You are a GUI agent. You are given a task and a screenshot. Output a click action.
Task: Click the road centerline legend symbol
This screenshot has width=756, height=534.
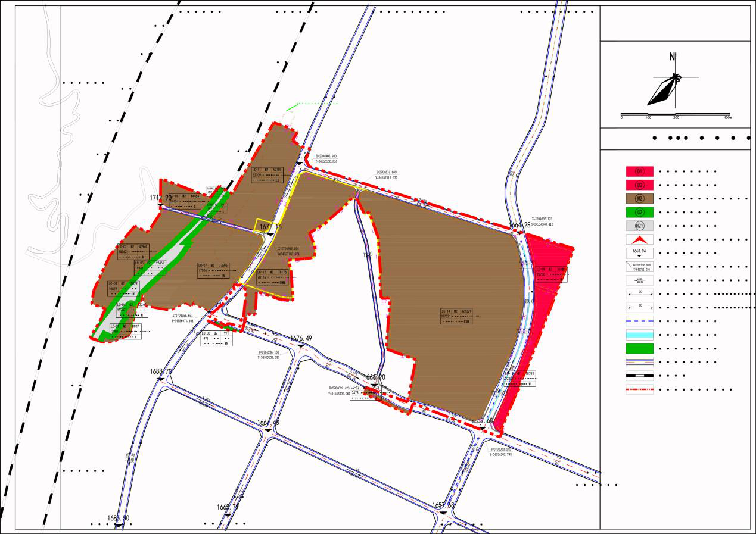639,362
